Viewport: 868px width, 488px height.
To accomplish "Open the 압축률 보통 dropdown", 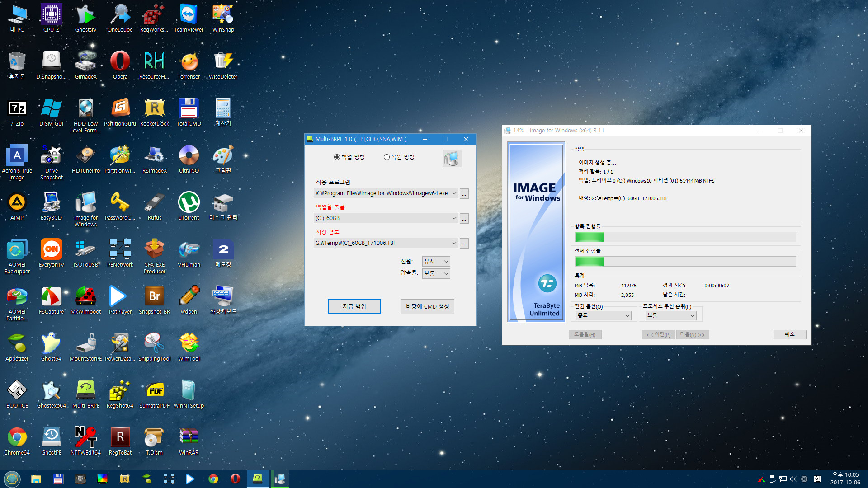I will pyautogui.click(x=436, y=273).
